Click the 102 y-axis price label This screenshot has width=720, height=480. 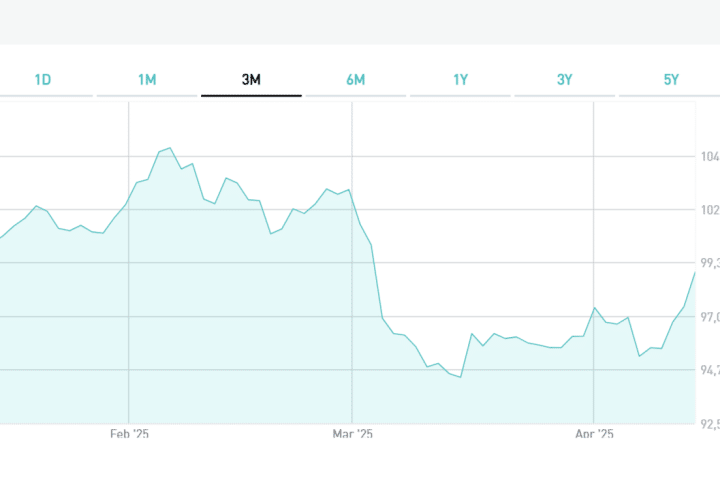tap(708, 210)
